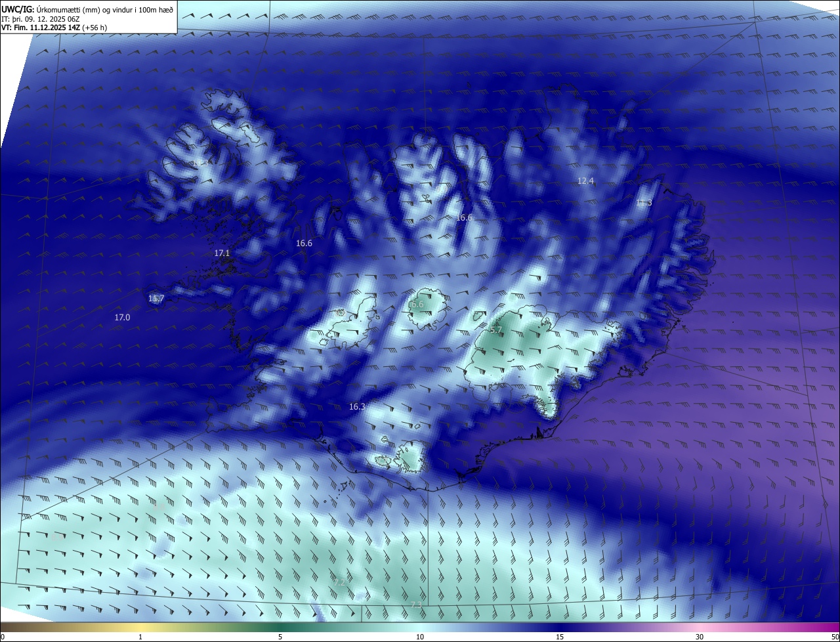Click the 7.2 value label over the sea
Image resolution: width=840 pixels, height=642 pixels.
339,582
